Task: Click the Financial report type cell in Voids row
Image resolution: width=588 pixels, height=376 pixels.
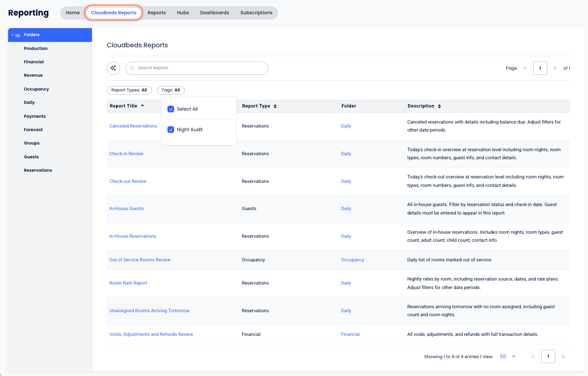Action: [x=251, y=334]
